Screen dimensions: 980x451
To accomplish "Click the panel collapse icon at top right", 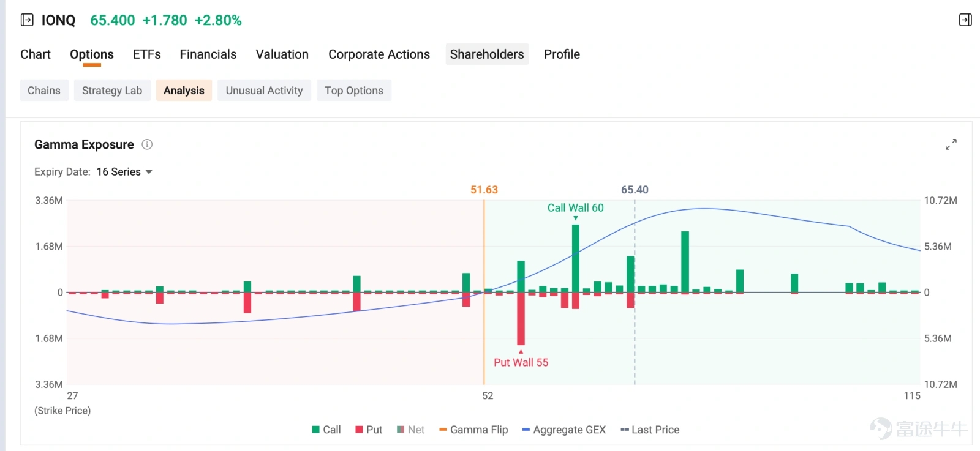I will pos(965,20).
